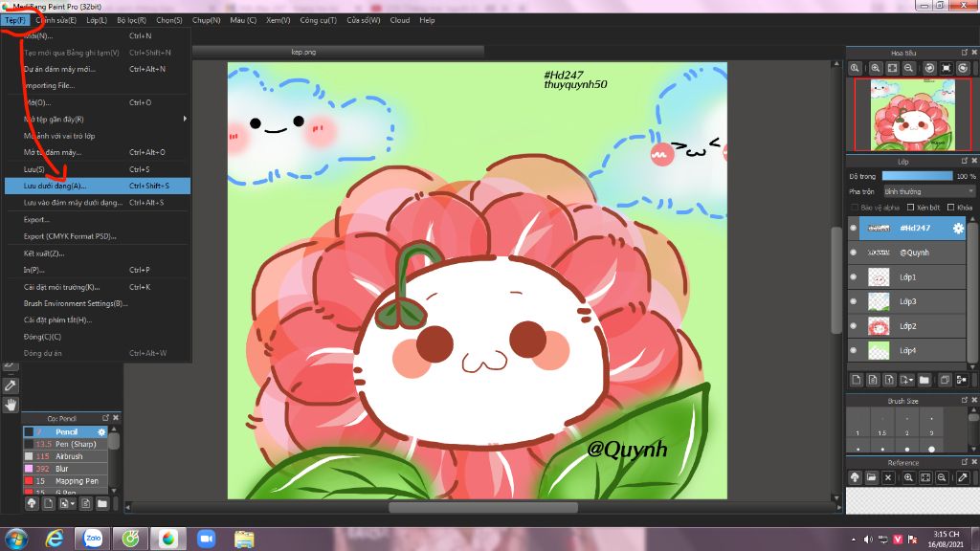Upload reference image to cloud icon
This screenshot has width=980, height=551.
855,478
